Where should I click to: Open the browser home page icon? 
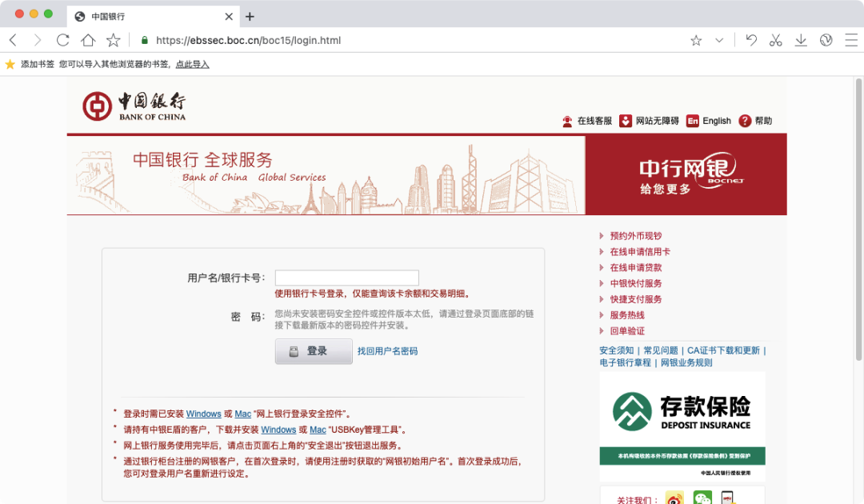(x=88, y=40)
